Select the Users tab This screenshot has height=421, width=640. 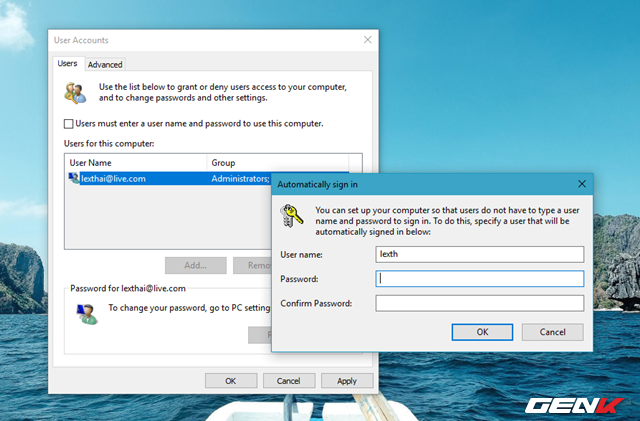point(67,63)
